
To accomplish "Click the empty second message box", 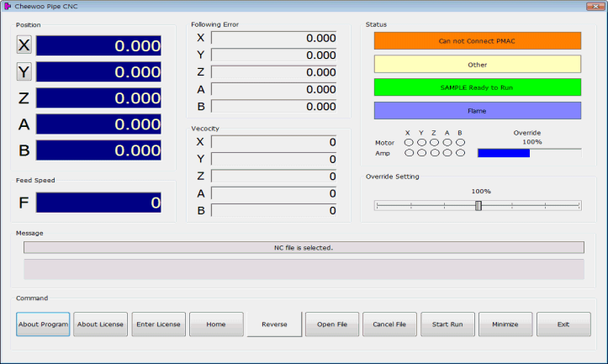I will (304, 269).
